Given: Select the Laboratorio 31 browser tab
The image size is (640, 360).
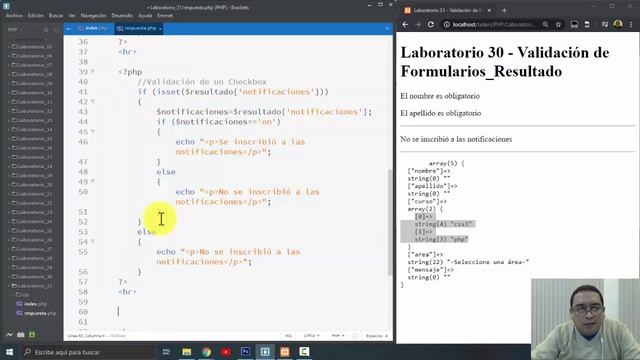Looking at the screenshot, I should tap(447, 10).
